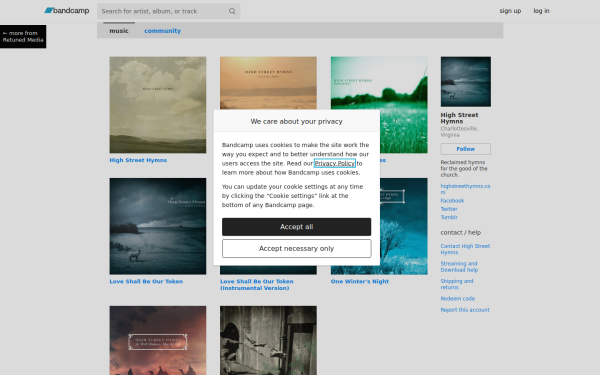This screenshot has height=375, width=600.
Task: Visit highstreethymns.com link
Action: click(465, 189)
